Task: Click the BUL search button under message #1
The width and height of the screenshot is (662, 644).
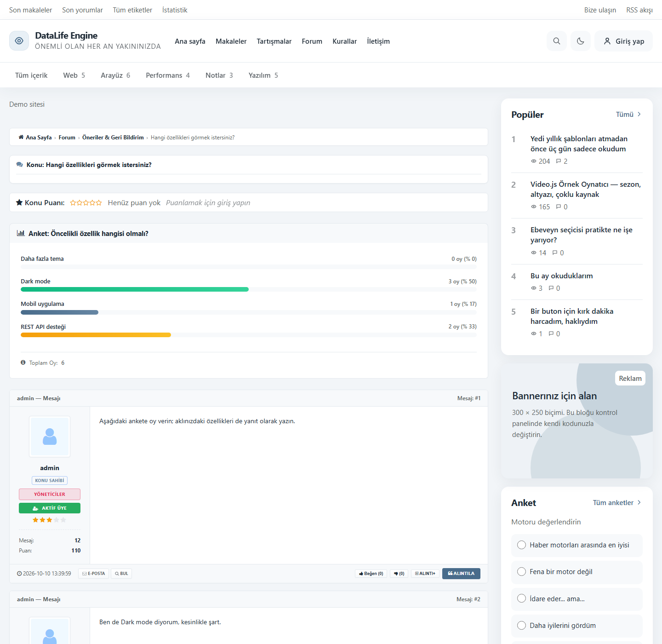Action: [x=121, y=574]
